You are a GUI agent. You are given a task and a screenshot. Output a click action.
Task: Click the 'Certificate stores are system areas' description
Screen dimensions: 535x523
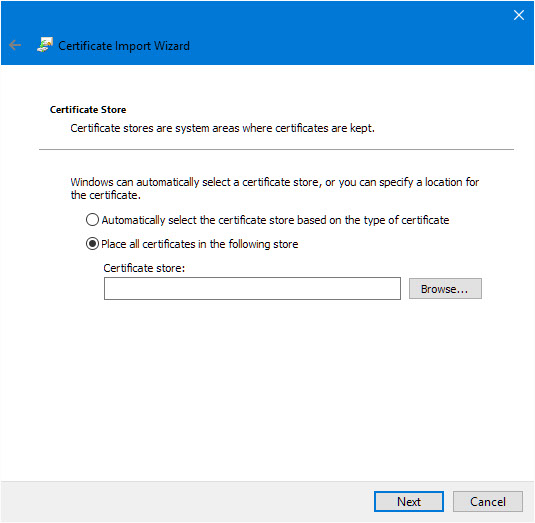222,128
